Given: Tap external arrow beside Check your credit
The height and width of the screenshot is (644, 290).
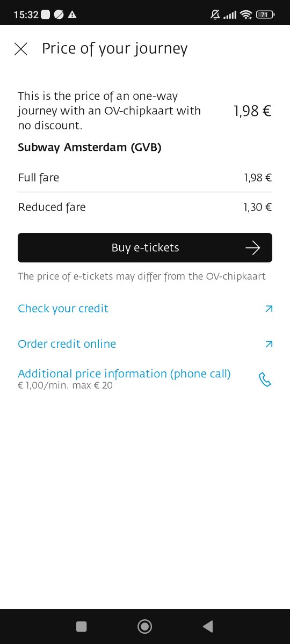Looking at the screenshot, I should tap(269, 309).
